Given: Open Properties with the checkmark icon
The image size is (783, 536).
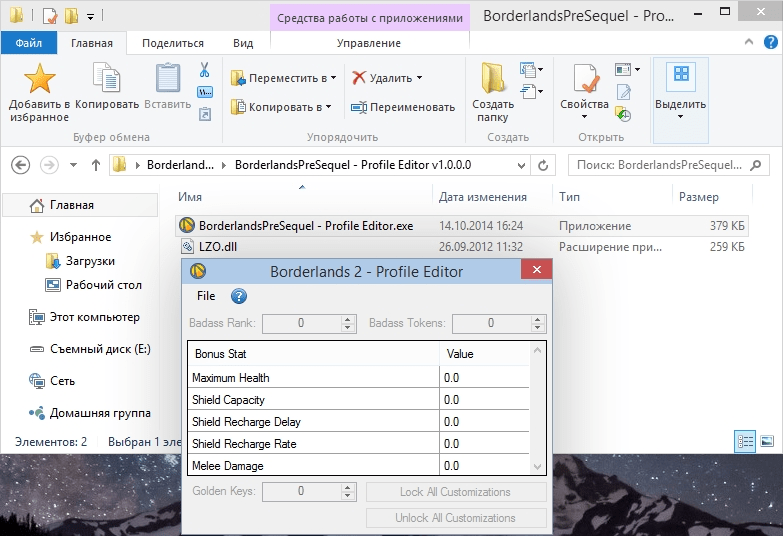Looking at the screenshot, I should click(584, 80).
